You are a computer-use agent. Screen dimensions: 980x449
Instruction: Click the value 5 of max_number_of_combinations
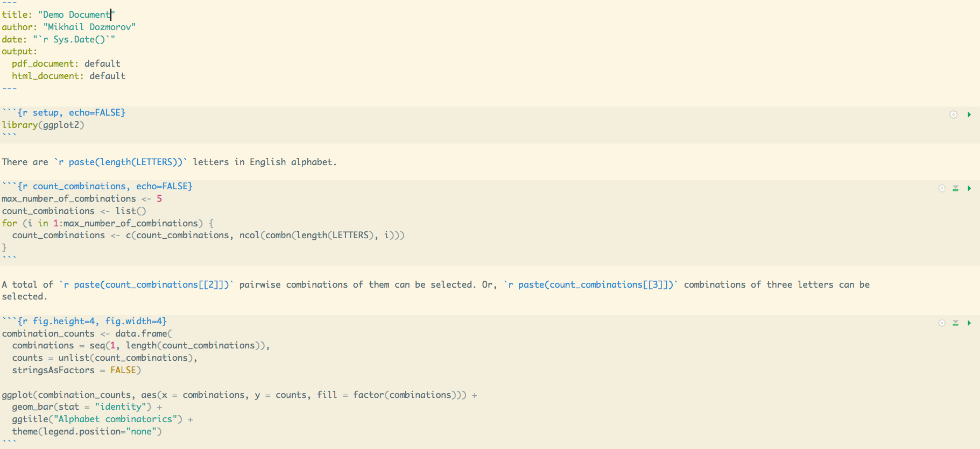click(x=159, y=199)
